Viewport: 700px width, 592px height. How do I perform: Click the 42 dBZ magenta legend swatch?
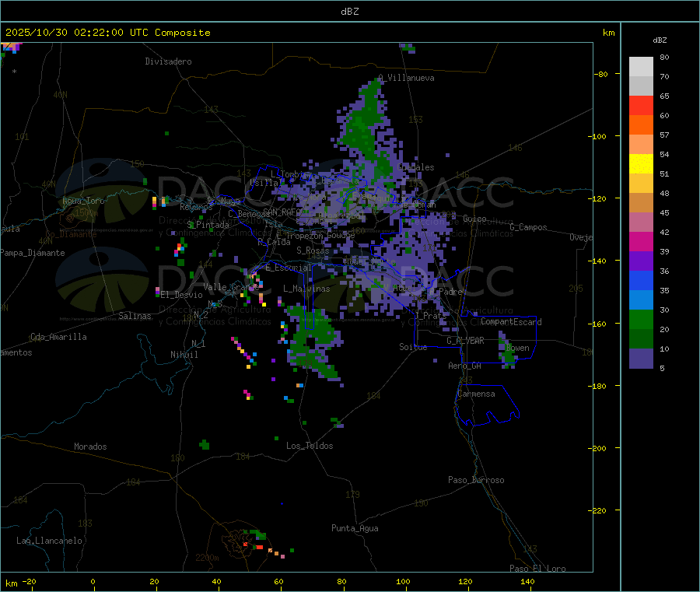click(x=641, y=241)
